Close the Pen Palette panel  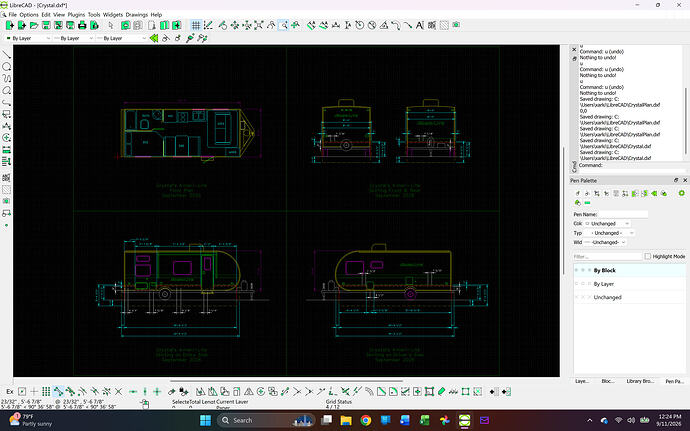tap(685, 181)
